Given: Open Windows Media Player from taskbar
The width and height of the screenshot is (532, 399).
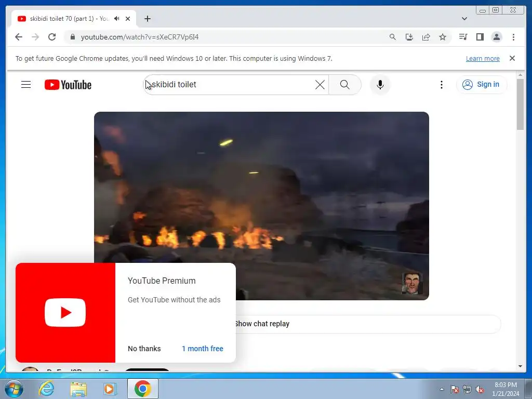Looking at the screenshot, I should [110, 389].
